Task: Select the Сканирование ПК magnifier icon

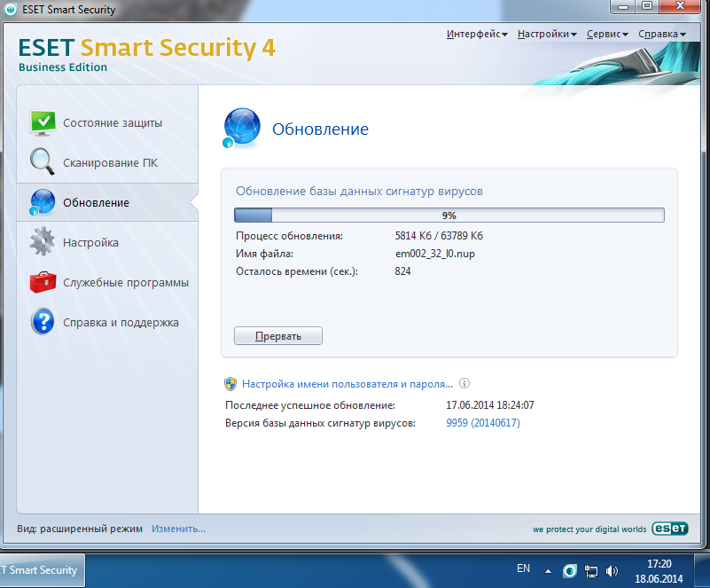Action: pos(43,161)
